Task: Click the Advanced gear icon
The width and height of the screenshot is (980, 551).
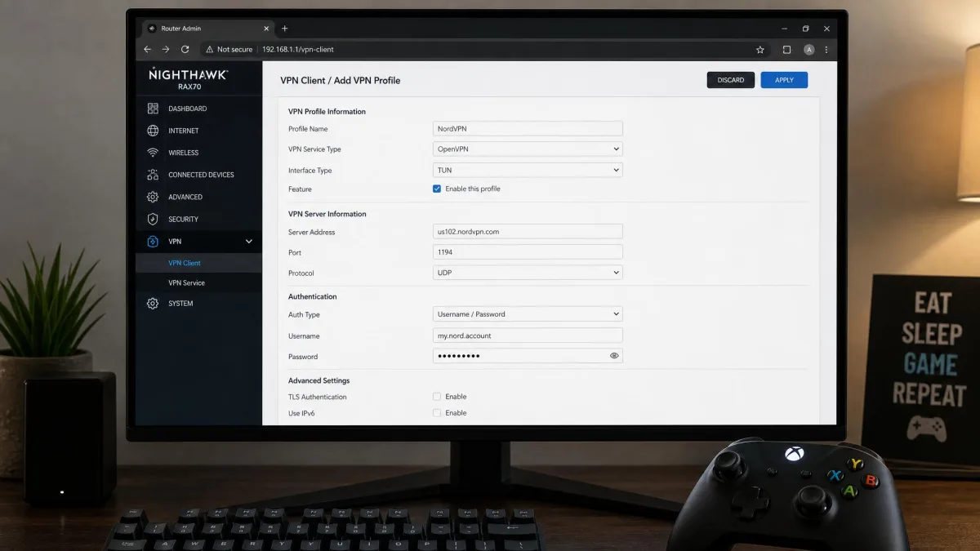Action: (x=153, y=197)
